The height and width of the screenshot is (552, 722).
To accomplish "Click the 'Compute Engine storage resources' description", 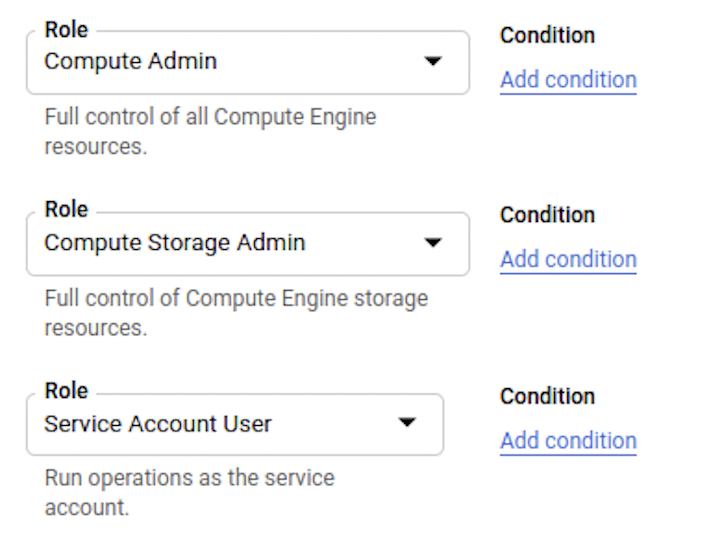I will (236, 299).
